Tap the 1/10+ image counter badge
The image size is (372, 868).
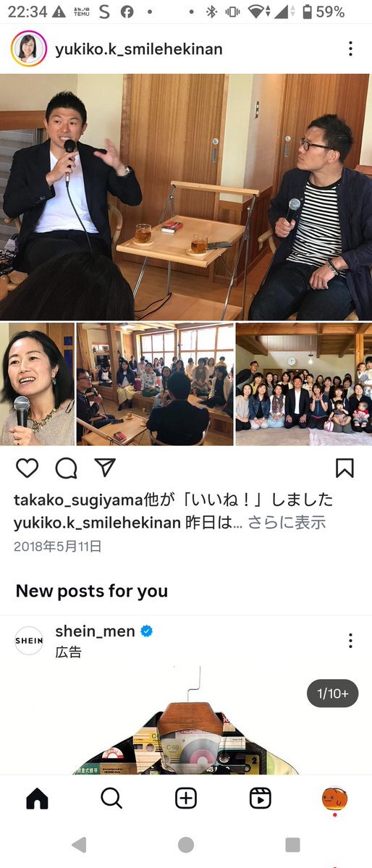click(333, 693)
